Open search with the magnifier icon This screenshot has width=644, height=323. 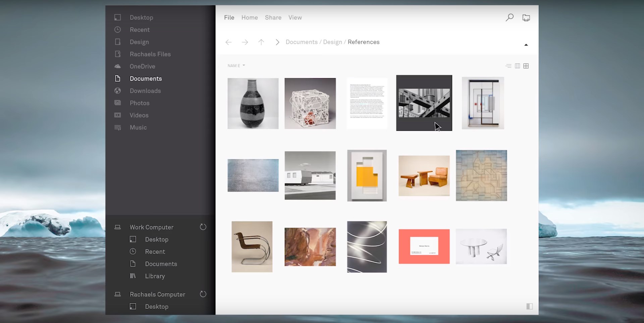coord(509,17)
